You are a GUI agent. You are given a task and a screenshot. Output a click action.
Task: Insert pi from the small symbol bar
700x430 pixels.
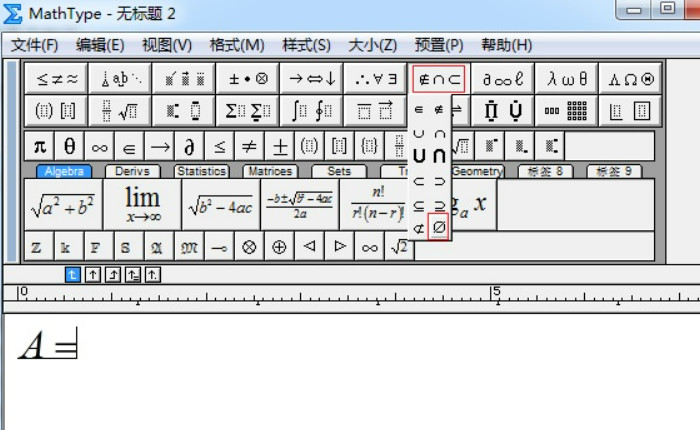tap(40, 146)
